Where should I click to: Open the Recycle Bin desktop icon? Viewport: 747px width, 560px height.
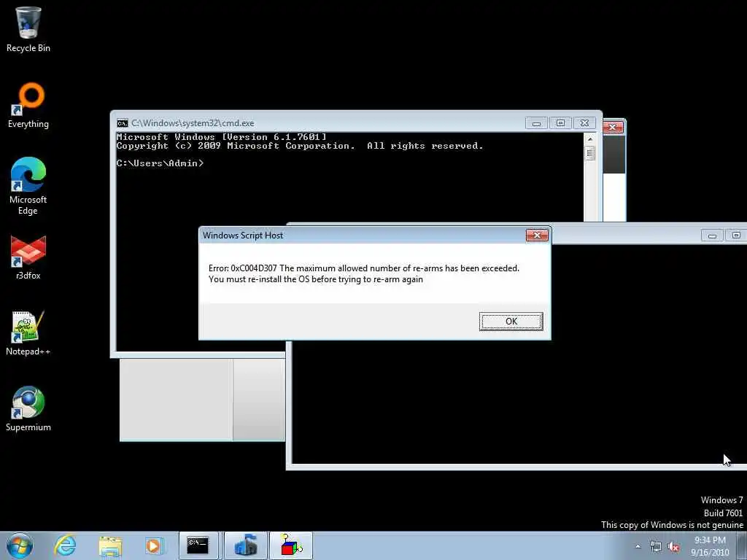(x=28, y=29)
